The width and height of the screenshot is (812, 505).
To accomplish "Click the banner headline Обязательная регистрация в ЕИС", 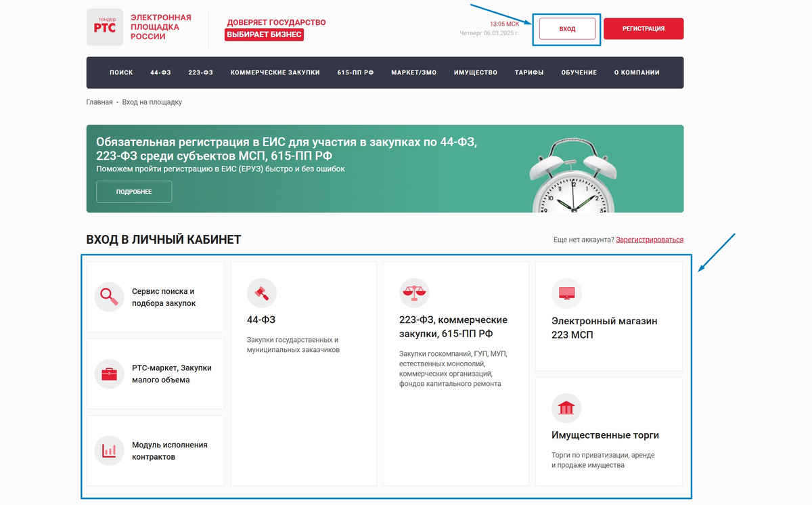I will (x=287, y=149).
